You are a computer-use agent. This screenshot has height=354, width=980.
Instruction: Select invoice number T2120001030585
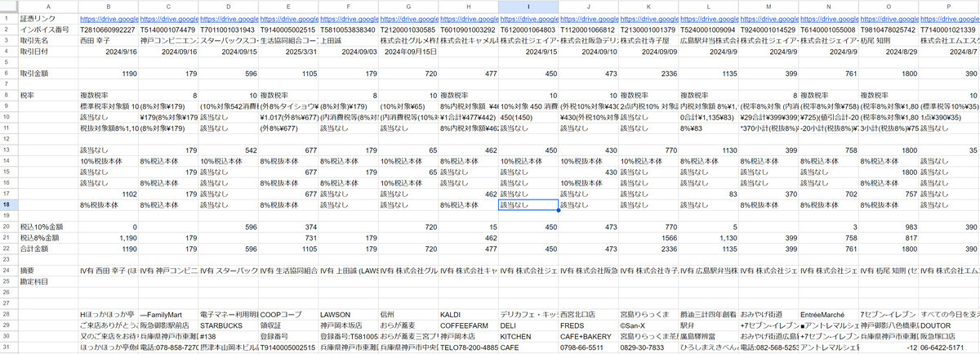click(x=408, y=29)
